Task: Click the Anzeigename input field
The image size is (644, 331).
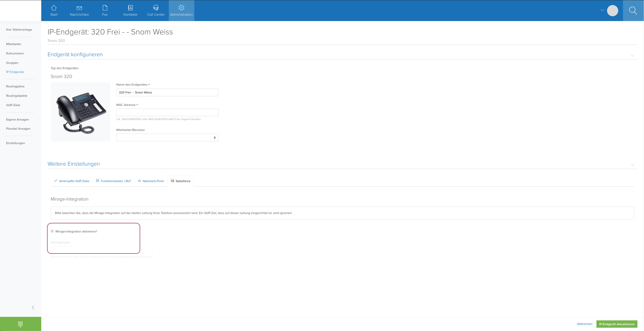Action: [x=102, y=250]
